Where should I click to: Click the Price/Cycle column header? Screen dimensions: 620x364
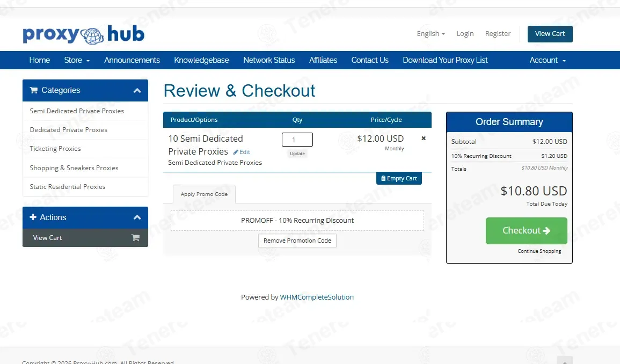[386, 120]
